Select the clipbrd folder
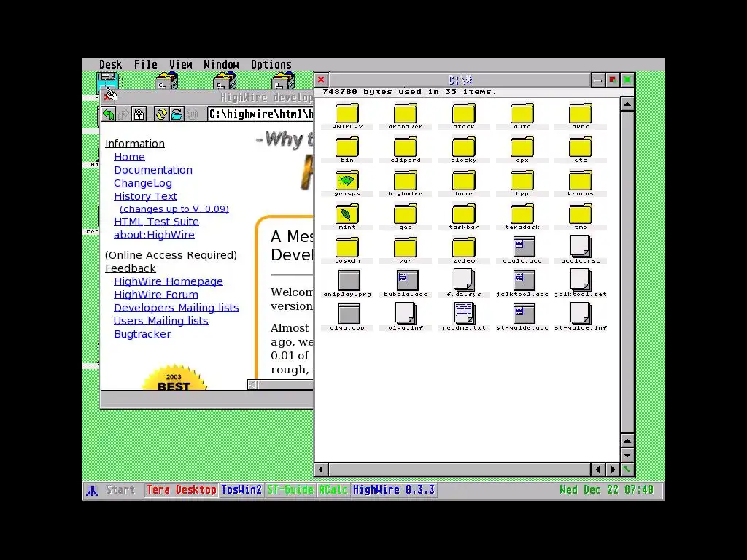747x560 pixels. [406, 149]
